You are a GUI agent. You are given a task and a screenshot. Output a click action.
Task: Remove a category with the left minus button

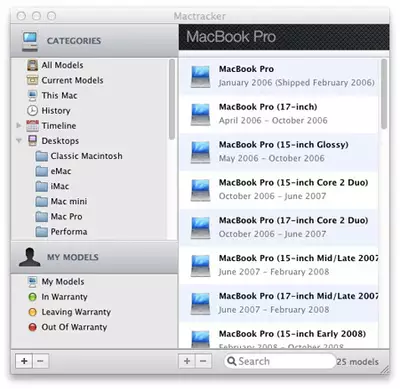click(x=40, y=361)
